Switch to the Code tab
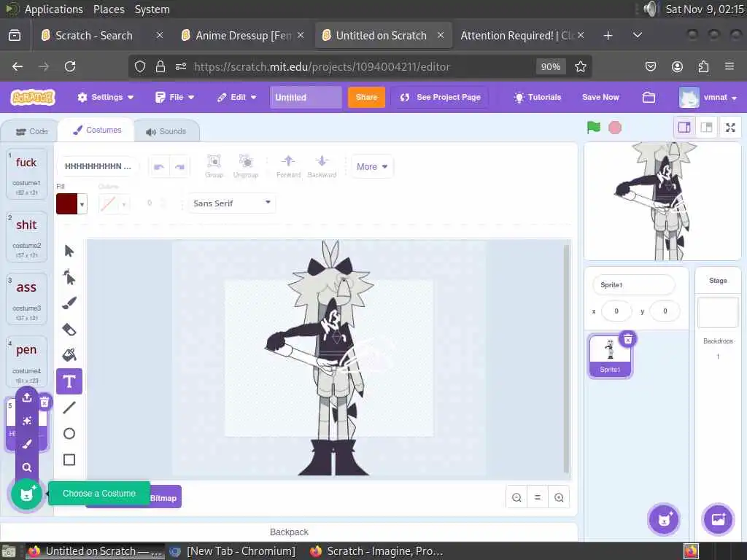This screenshot has height=560, width=747. coord(32,131)
